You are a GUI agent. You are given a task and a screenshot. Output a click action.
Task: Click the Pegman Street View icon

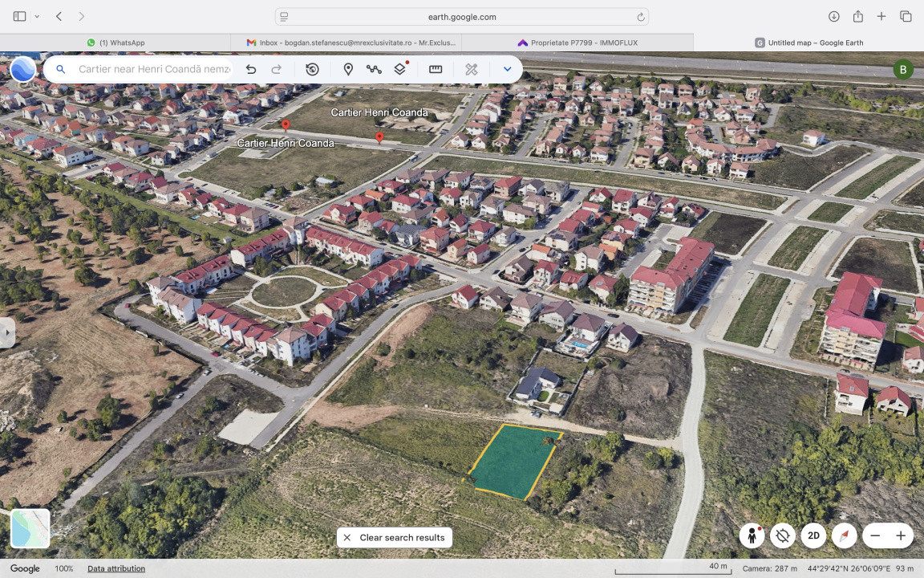point(752,535)
